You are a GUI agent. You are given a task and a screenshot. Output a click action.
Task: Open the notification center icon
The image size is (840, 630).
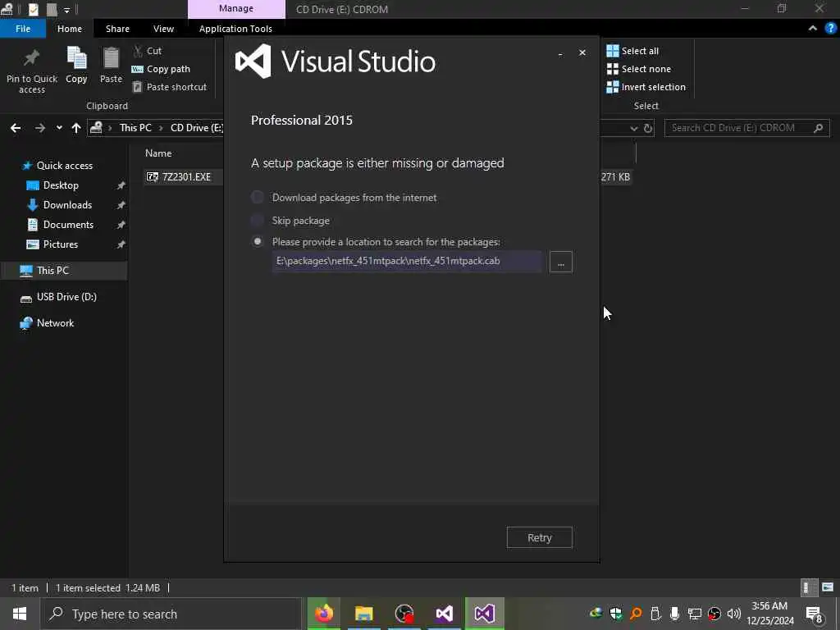tap(815, 614)
